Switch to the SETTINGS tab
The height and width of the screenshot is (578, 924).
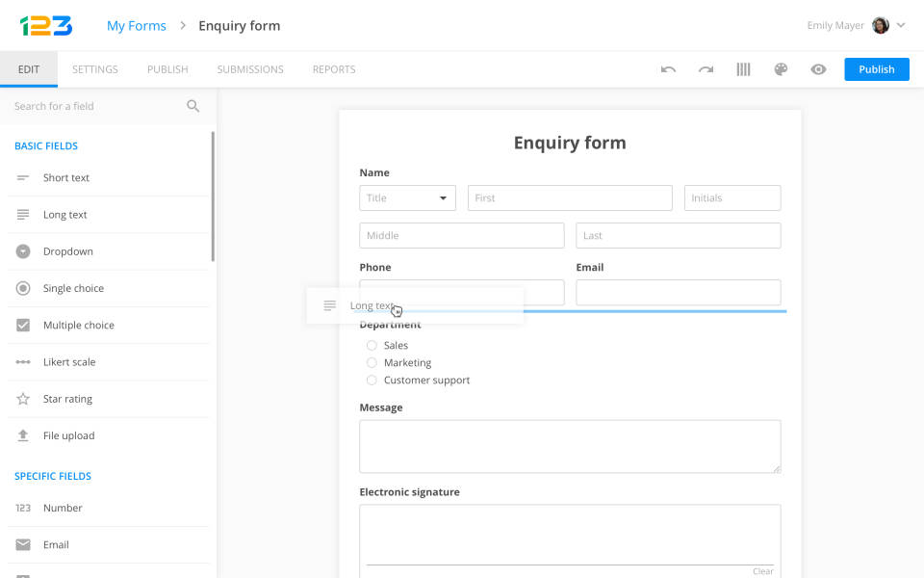[x=92, y=68]
